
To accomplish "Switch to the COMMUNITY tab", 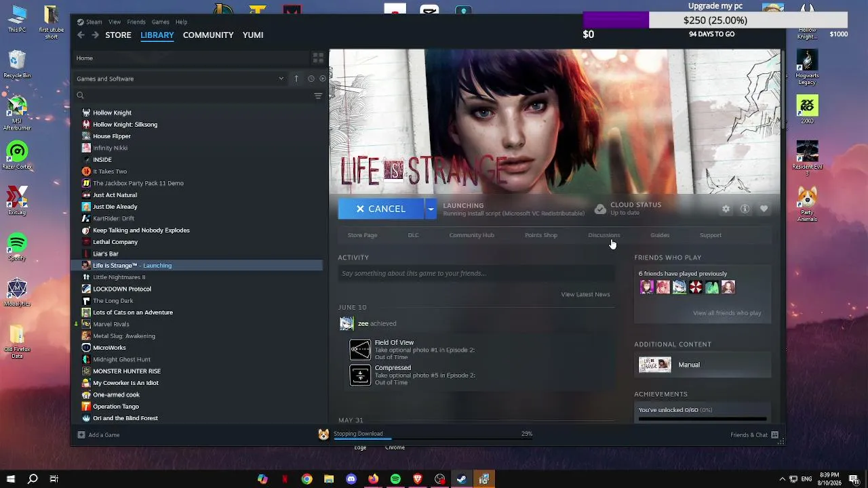I will coord(208,35).
